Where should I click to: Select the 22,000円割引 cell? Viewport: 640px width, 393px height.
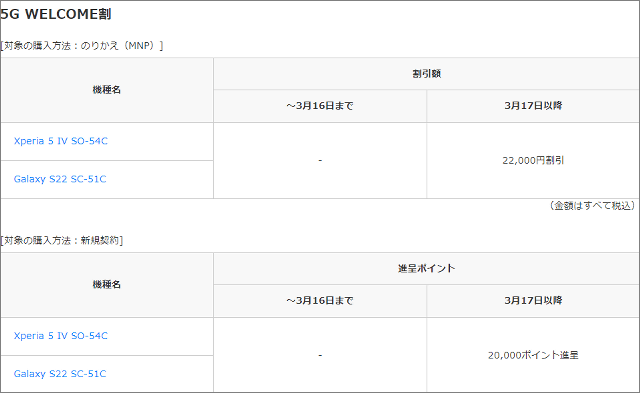coord(533,160)
